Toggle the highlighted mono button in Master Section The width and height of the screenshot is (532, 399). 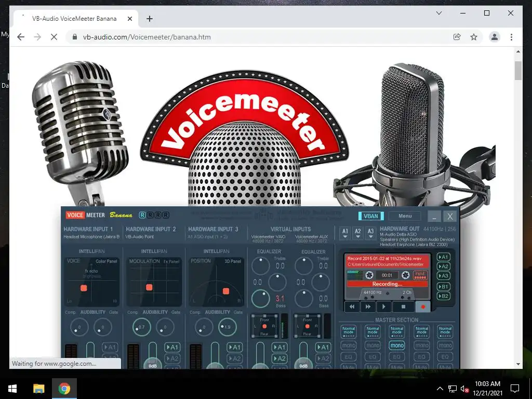397,345
